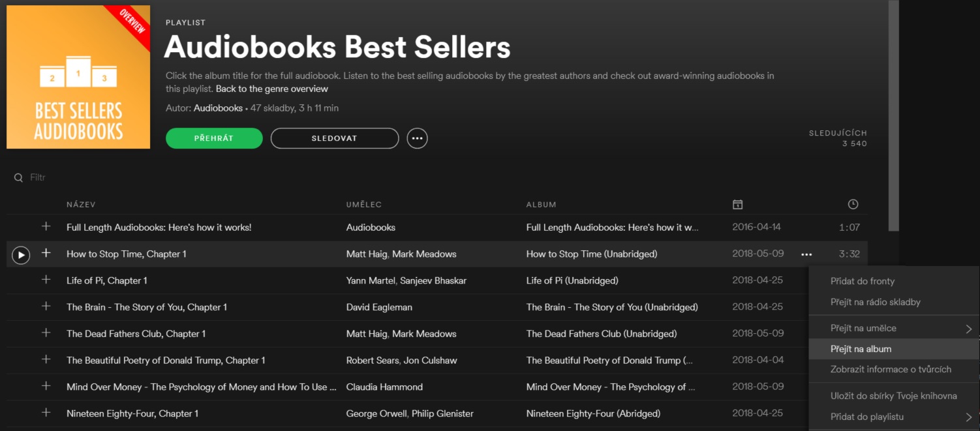
Task: Choose Přidat do fronty from context menu
Action: [862, 281]
